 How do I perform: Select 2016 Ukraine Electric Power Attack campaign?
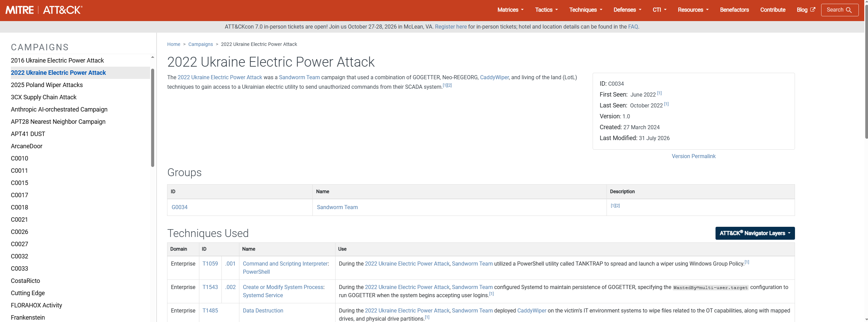(57, 61)
